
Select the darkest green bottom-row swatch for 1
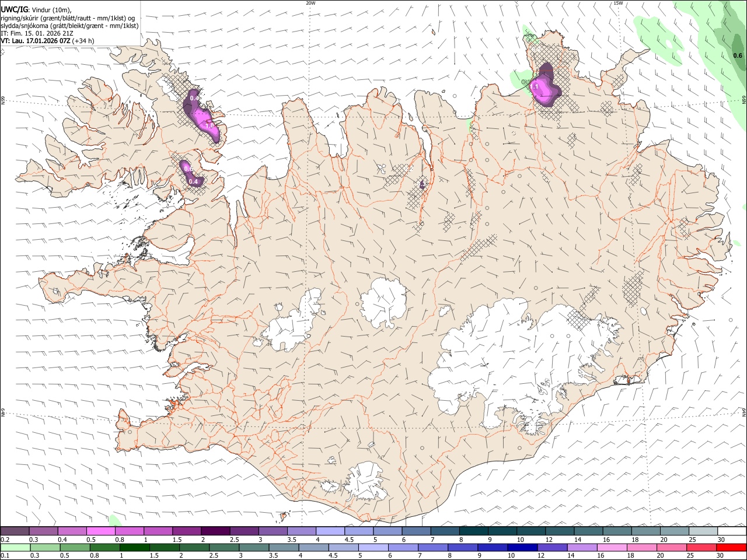[x=134, y=548]
